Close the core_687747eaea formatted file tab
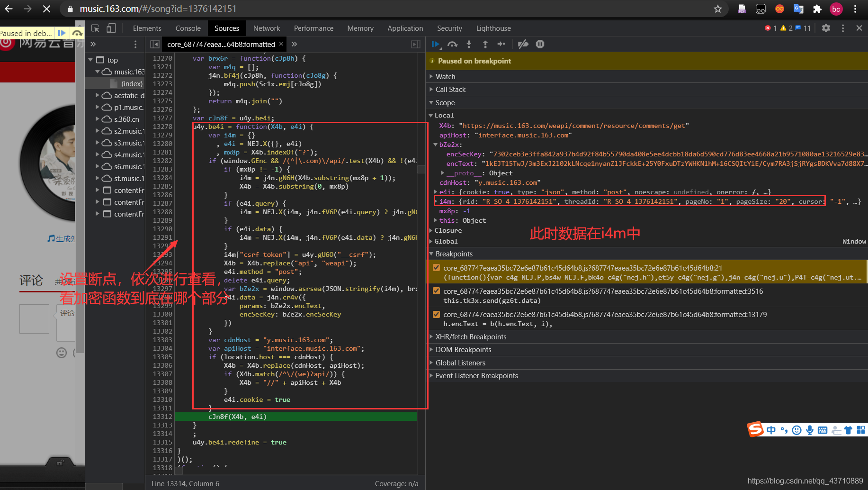Image resolution: width=868 pixels, height=490 pixels. click(281, 44)
